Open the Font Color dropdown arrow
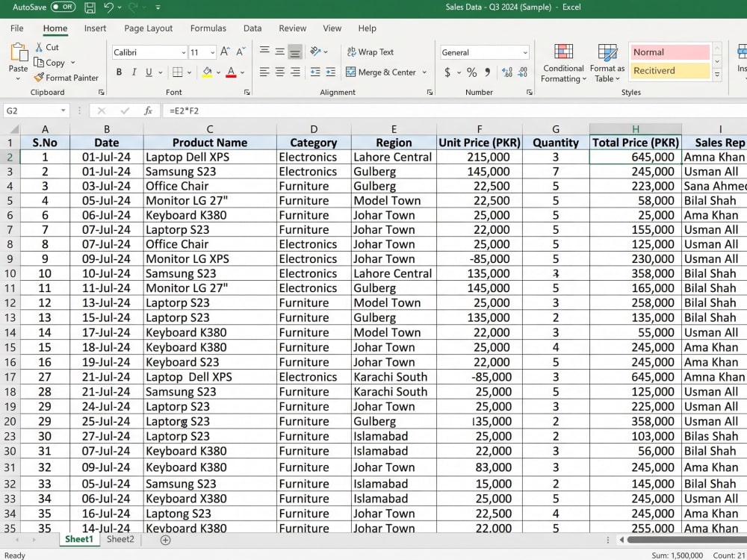 [243, 72]
